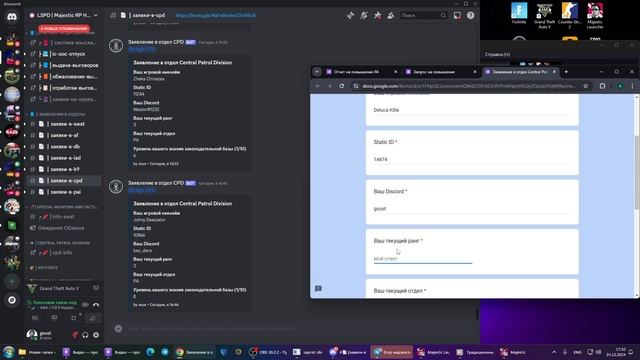Expand the Air Force category
The height and width of the screenshot is (360, 640).
(x=45, y=268)
